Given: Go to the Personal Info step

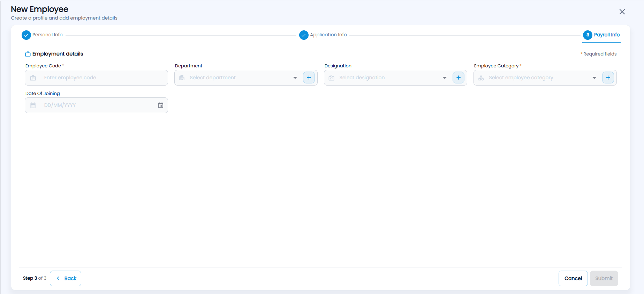Looking at the screenshot, I should [42, 35].
